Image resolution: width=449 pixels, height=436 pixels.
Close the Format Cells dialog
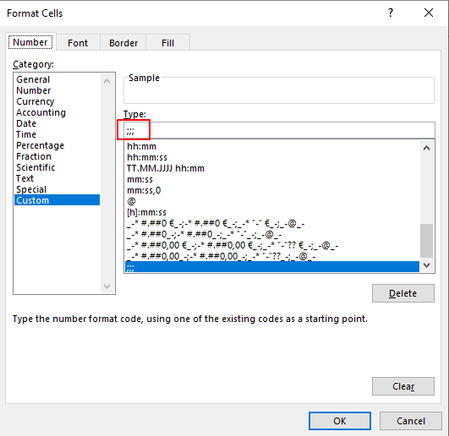tap(428, 13)
